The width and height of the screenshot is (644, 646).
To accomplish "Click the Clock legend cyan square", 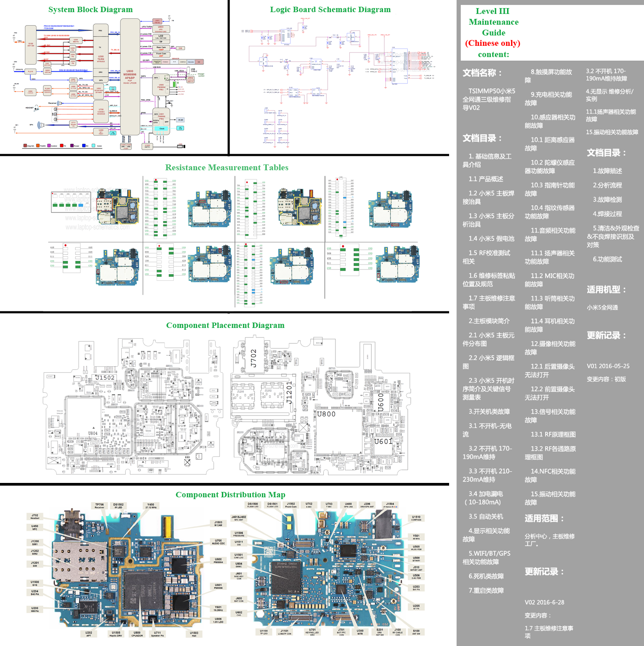I will tap(93, 146).
